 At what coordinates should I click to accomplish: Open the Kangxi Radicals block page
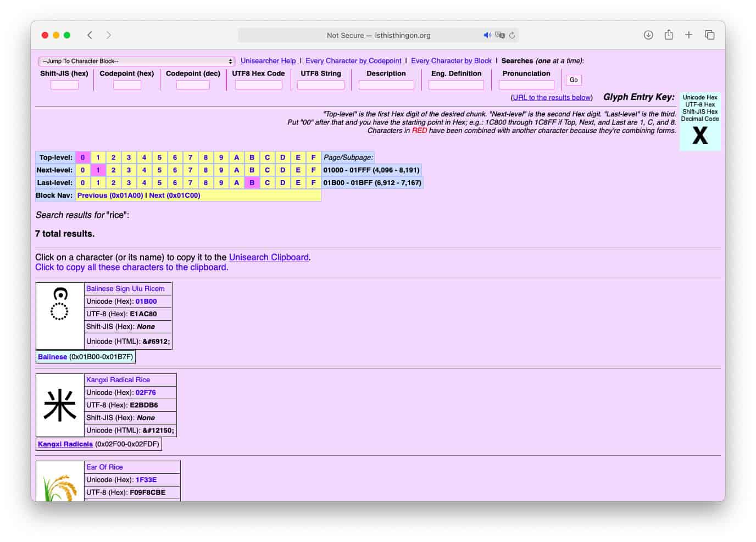coord(64,444)
